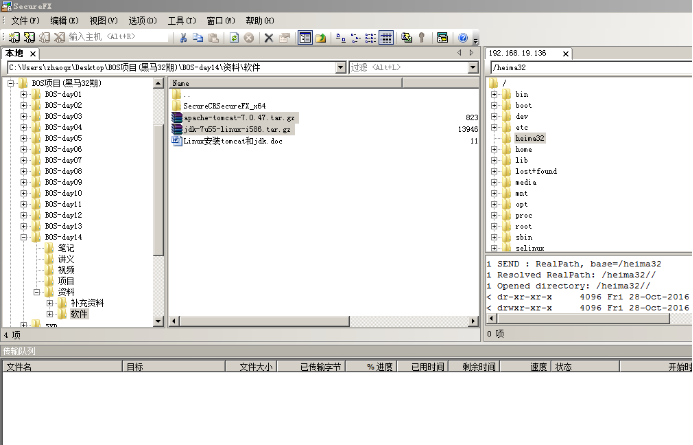Switch to large icons view

click(340, 38)
